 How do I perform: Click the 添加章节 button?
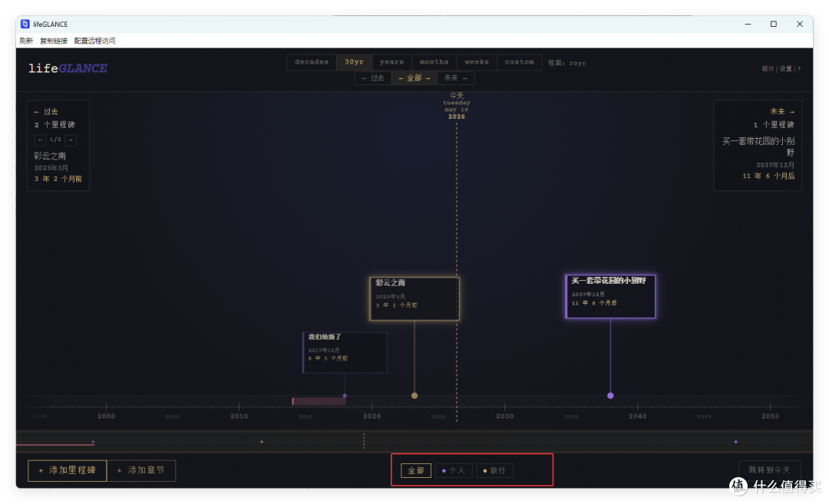click(x=141, y=470)
